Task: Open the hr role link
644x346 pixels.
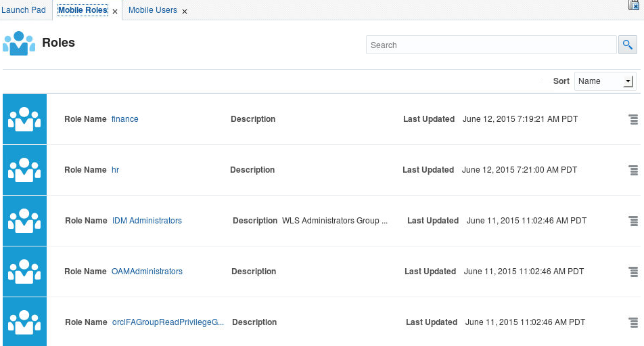Action: point(115,170)
